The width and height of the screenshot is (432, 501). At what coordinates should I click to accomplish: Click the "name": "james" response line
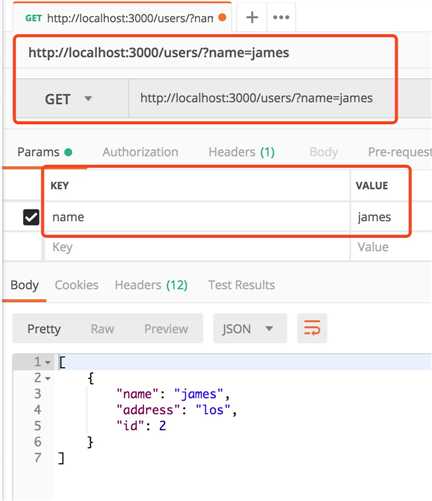click(173, 394)
